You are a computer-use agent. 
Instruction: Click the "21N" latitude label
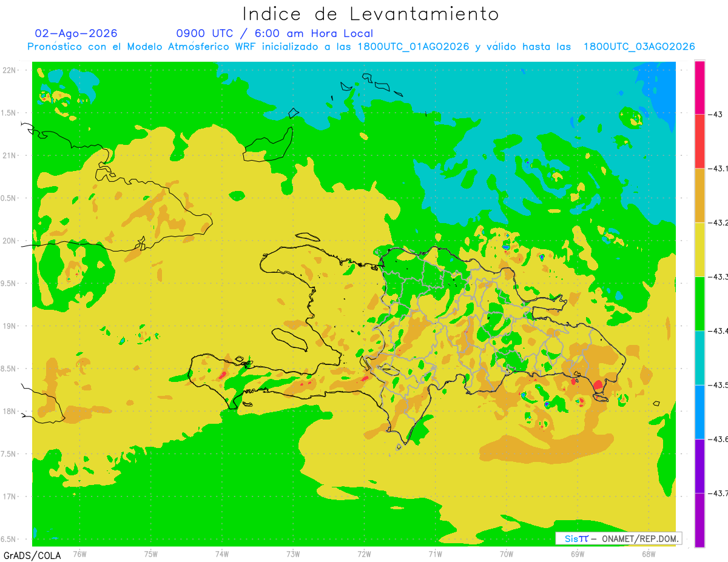pos(8,155)
